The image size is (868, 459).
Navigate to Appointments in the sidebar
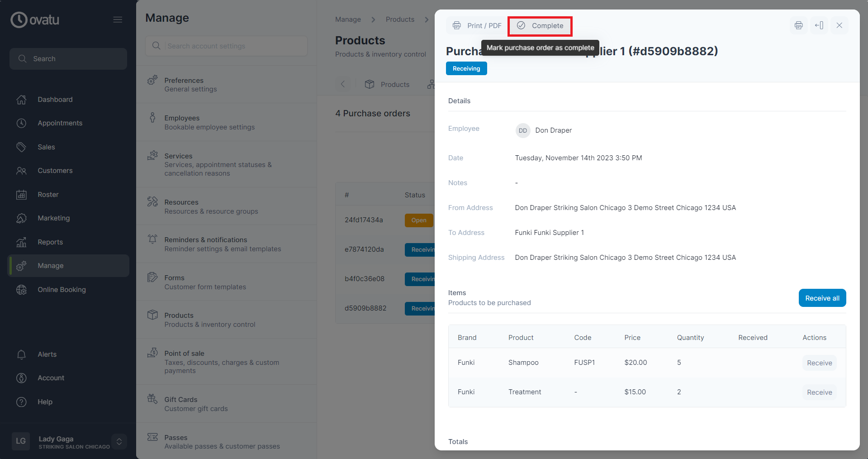[x=60, y=123]
